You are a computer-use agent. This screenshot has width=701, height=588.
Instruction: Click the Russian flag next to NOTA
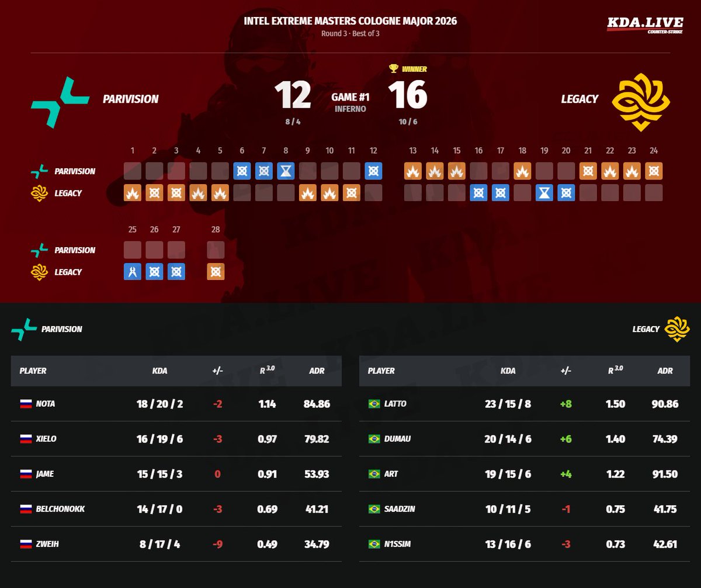tap(26, 404)
